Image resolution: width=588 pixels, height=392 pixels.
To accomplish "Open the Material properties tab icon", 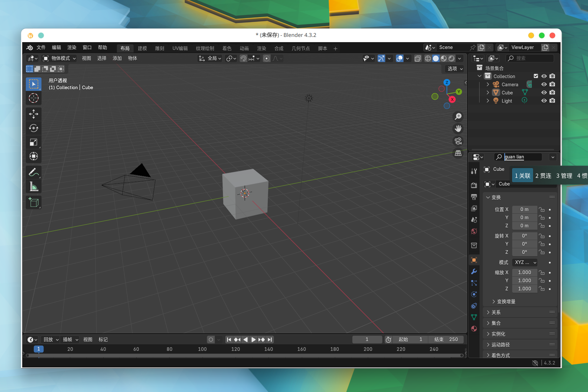I will (474, 329).
